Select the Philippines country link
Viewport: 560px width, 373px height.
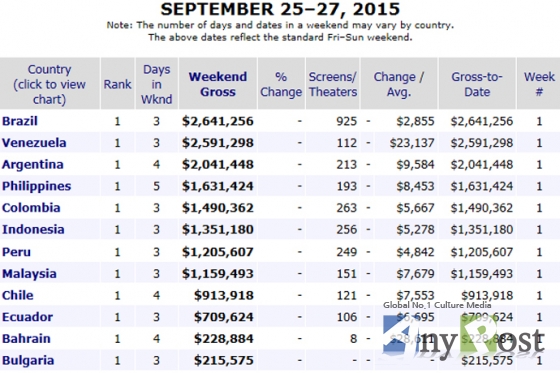(36, 186)
